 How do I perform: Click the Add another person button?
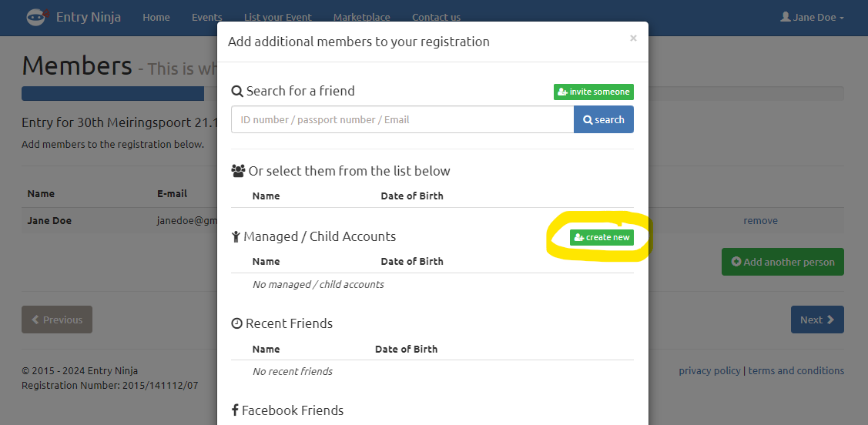click(783, 262)
